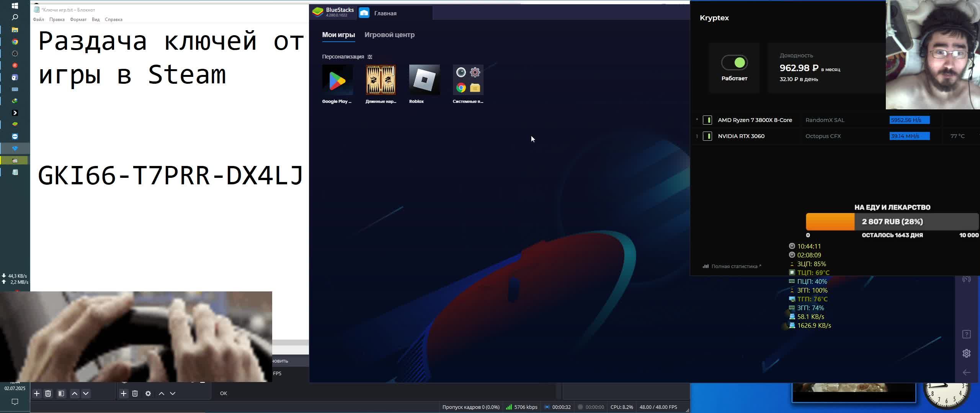Click the personalization settings sliders icon
Viewport: 980px width, 413px height.
(x=370, y=57)
